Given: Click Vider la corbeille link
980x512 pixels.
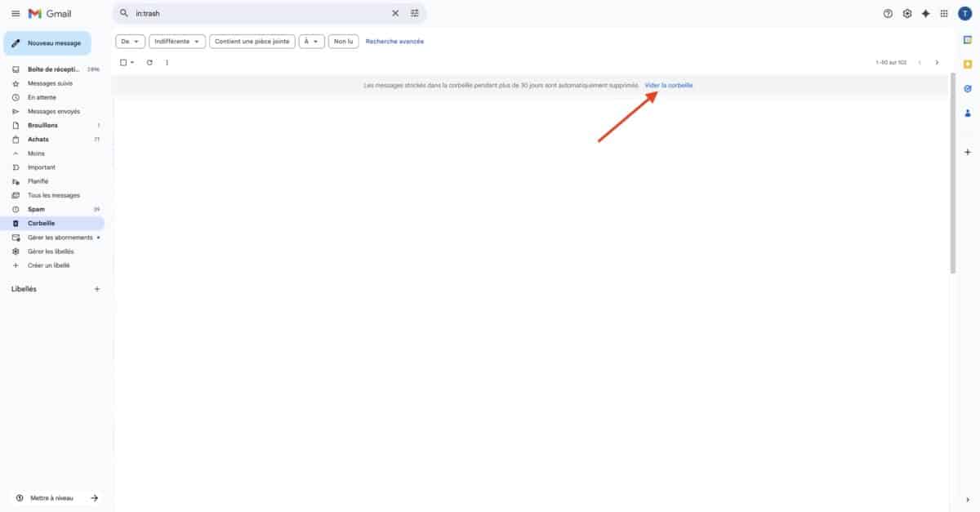Looking at the screenshot, I should click(x=669, y=85).
